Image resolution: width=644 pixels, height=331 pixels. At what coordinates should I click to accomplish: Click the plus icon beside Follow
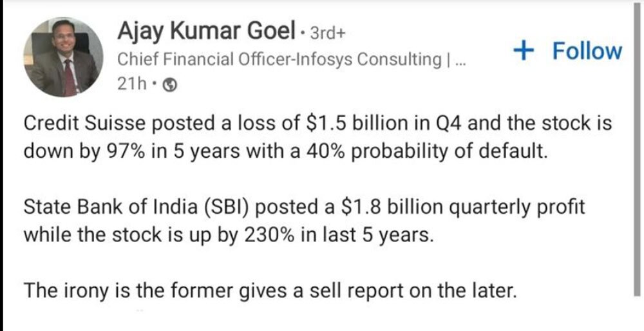tap(526, 50)
